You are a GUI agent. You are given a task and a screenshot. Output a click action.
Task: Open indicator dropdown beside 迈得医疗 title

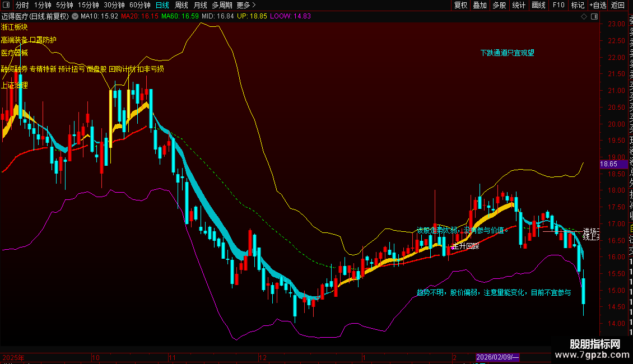click(x=75, y=16)
